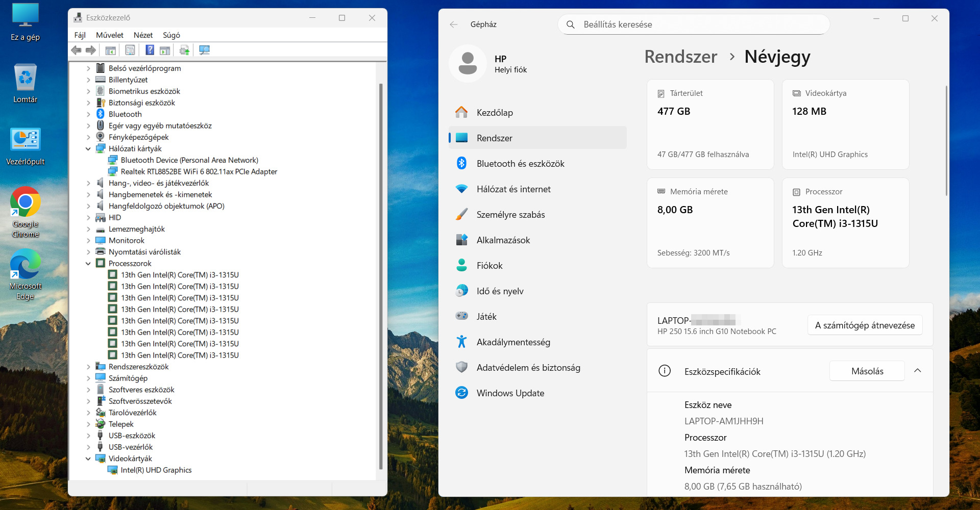The width and height of the screenshot is (980, 510).
Task: Select the Nyomtatási várólisták label
Action: (144, 252)
